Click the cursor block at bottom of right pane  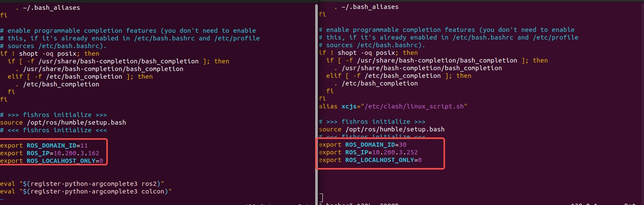point(321,197)
